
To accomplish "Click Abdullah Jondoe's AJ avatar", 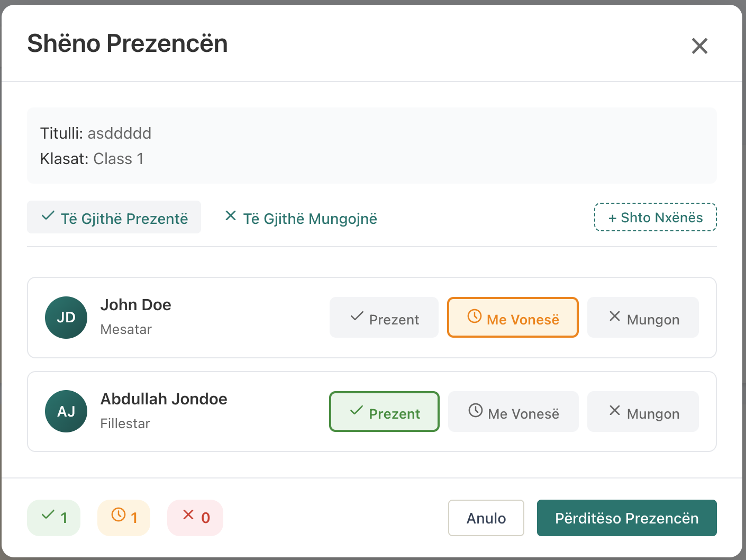I will pos(66,411).
